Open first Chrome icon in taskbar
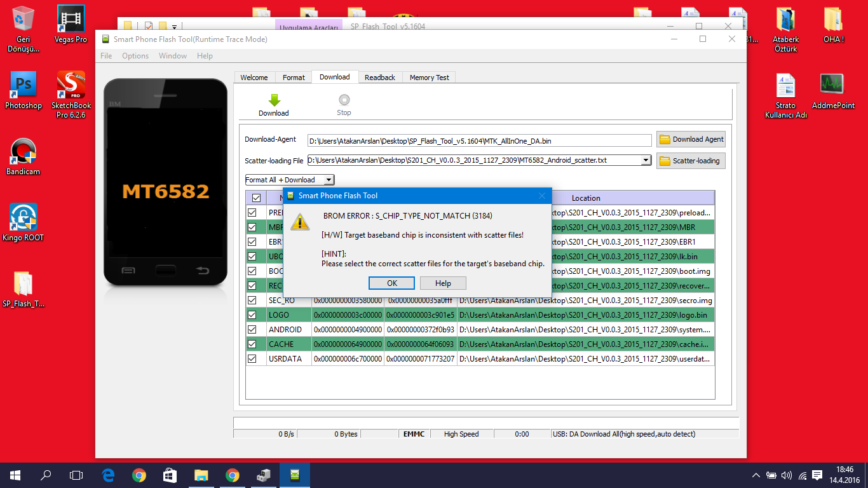This screenshot has height=488, width=868. pos(139,475)
